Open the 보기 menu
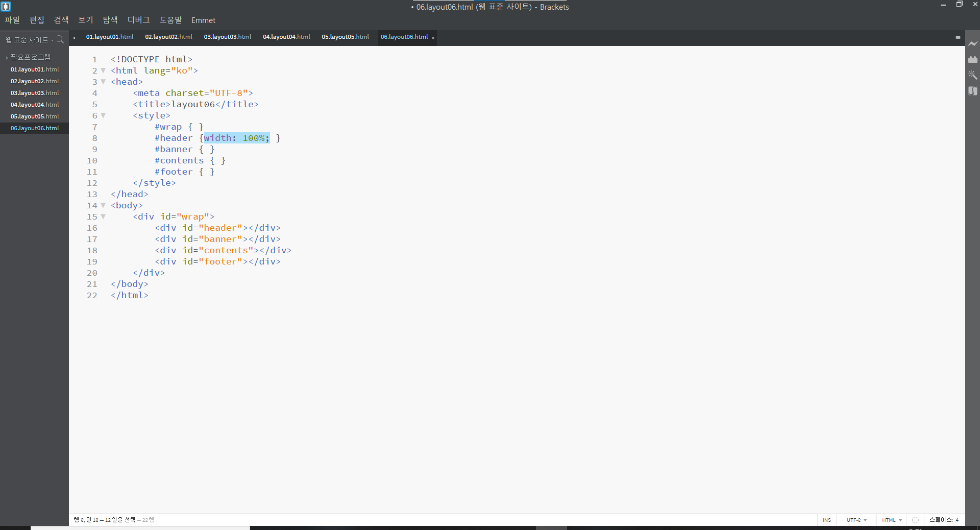Image resolution: width=980 pixels, height=530 pixels. coord(86,20)
